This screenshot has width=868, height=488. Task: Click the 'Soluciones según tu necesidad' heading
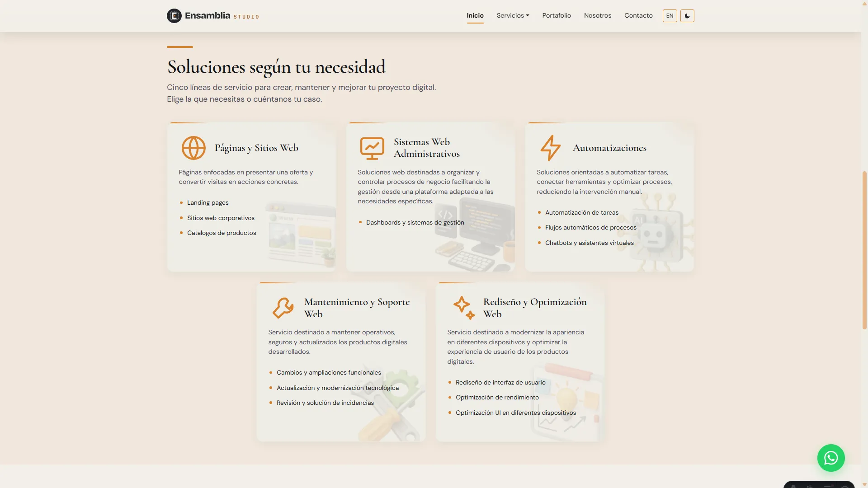pyautogui.click(x=276, y=67)
